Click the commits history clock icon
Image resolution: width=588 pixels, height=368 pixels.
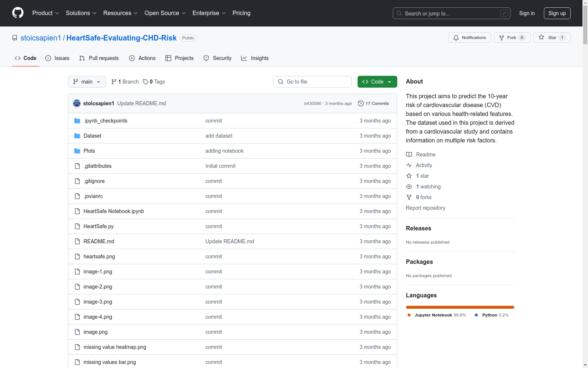point(361,103)
